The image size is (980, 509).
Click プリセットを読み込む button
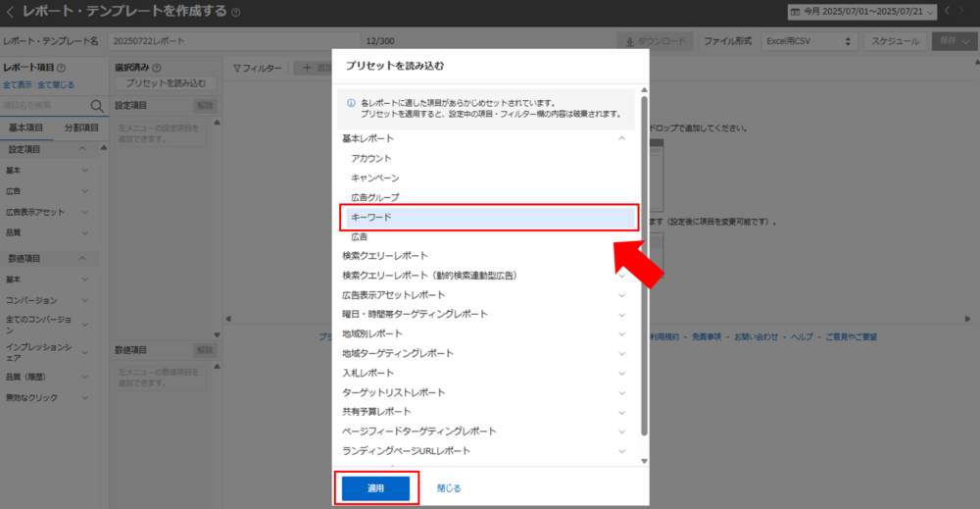pos(167,83)
